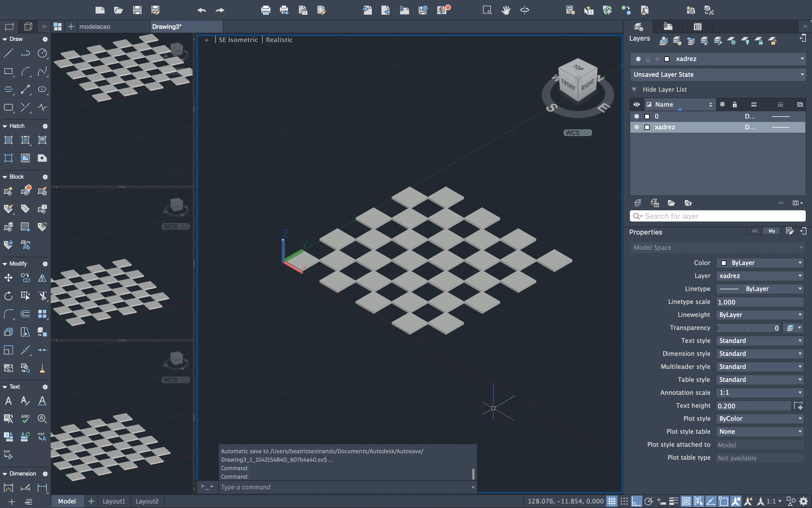Select the Fillet tool in Modify panel
812x508 pixels.
8,314
